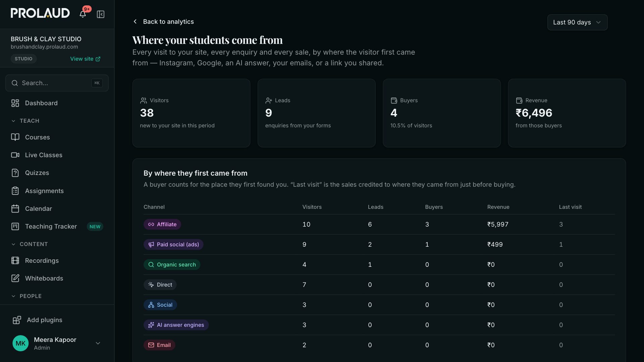Open the Last 90 days dropdown

577,22
